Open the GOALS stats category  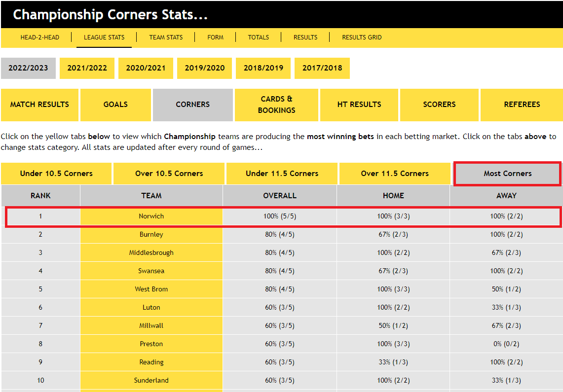(115, 105)
